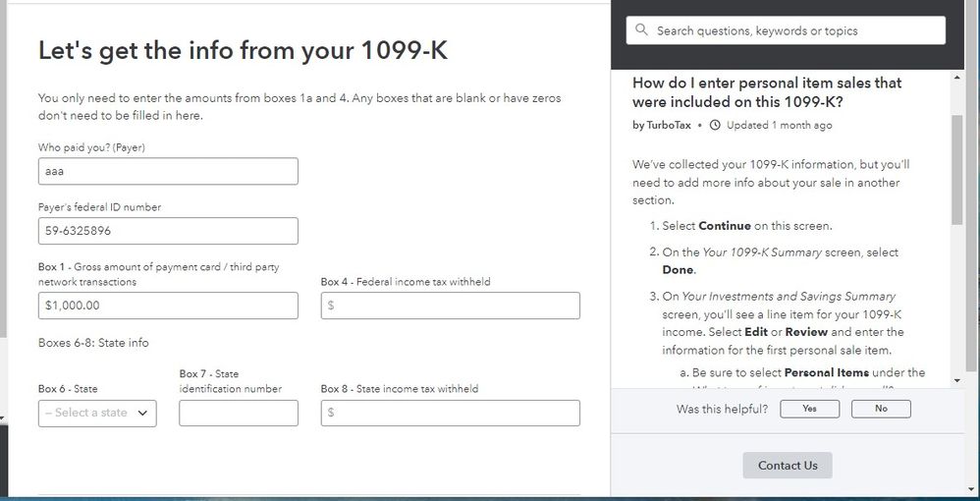The image size is (980, 501).
Task: Click the Contact Us button
Action: pos(788,466)
